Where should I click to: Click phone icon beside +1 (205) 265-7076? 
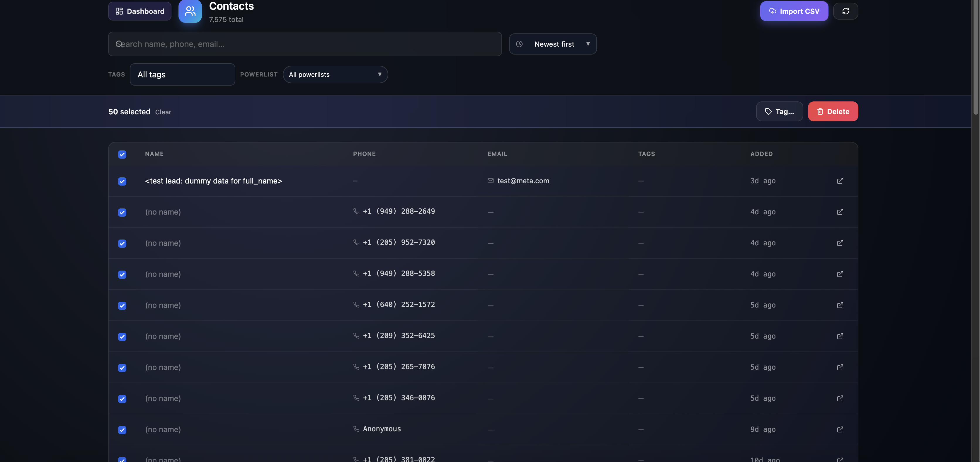pyautogui.click(x=356, y=367)
